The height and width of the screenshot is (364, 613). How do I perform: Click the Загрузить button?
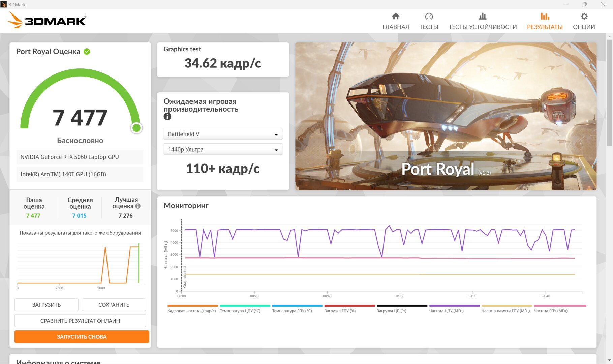tap(47, 305)
